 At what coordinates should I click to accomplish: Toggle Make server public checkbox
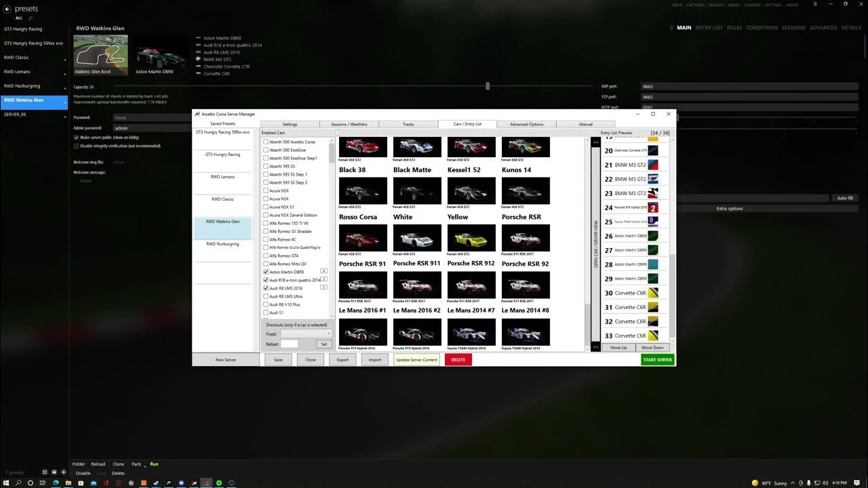point(76,138)
